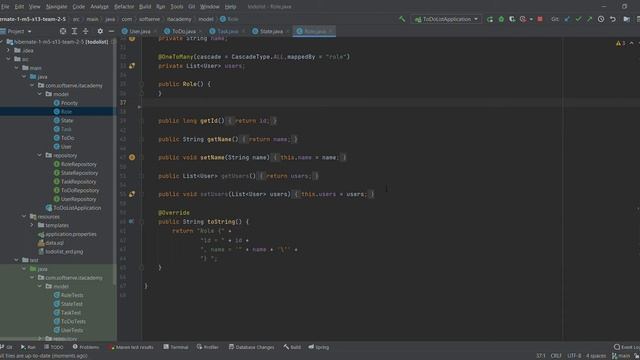This screenshot has height=360, width=640.
Task: Open the Navigate menu
Action: click(56, 7)
